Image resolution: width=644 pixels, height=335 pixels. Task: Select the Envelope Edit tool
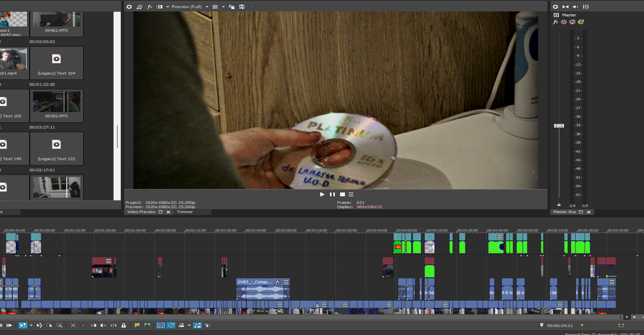pos(39,325)
